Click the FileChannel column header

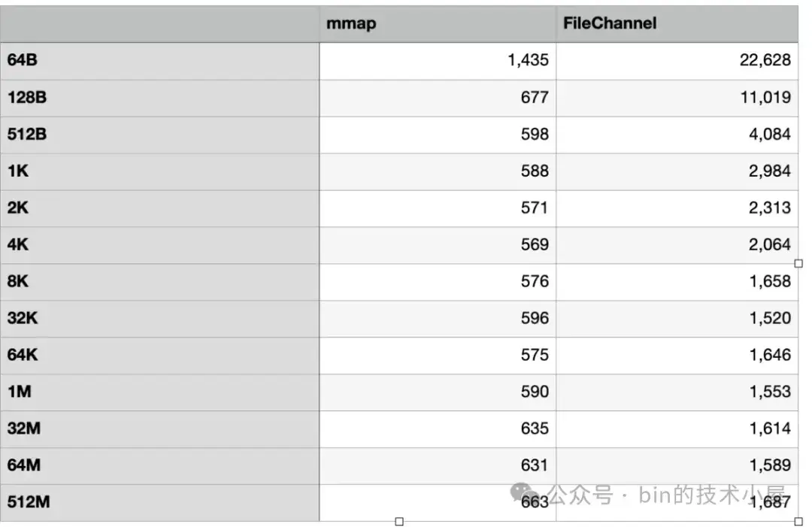click(x=610, y=23)
